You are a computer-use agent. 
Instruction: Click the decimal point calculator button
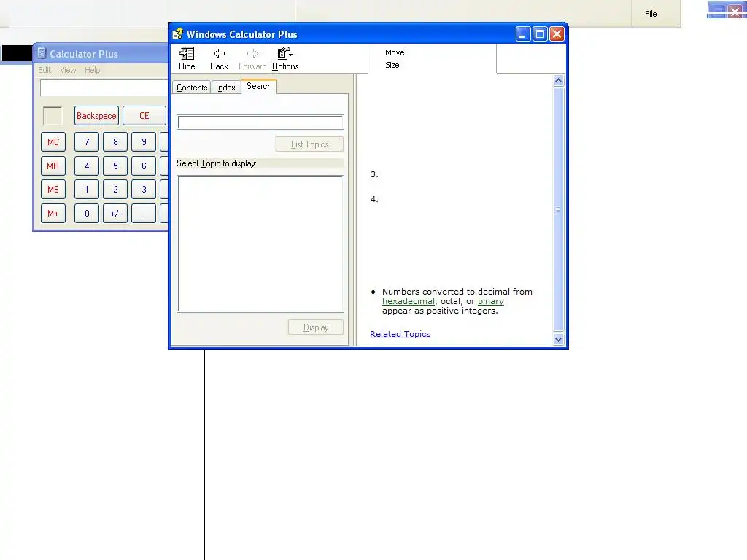tap(144, 214)
